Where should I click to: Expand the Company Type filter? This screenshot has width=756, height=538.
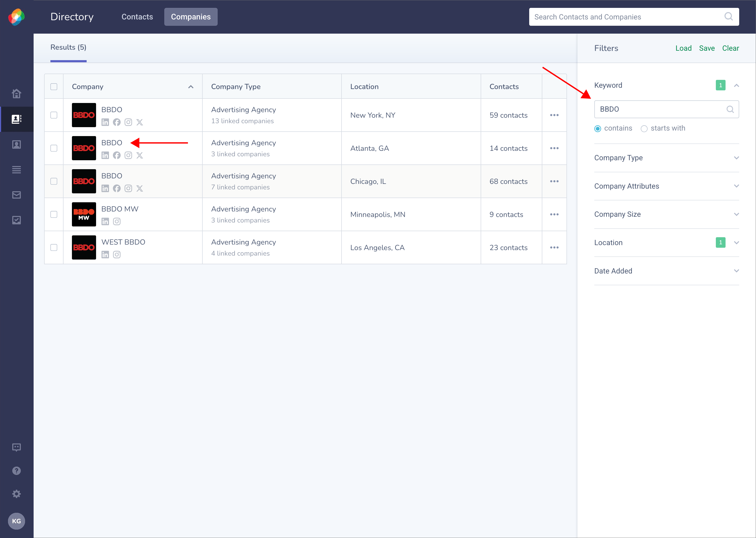click(737, 158)
